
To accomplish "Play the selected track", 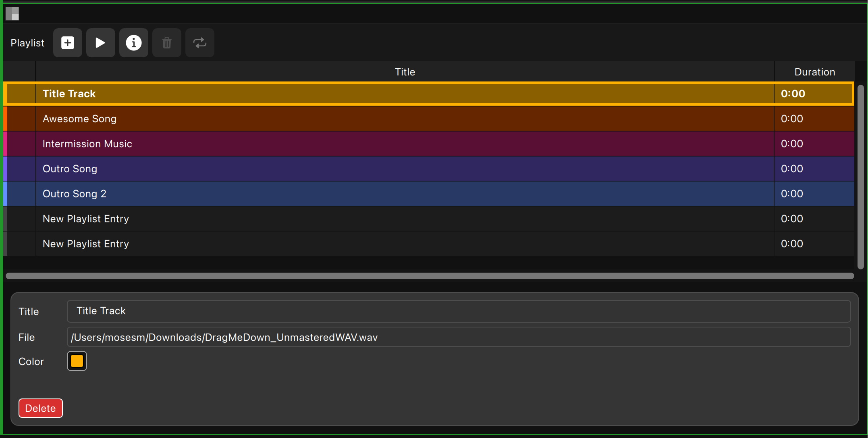I will tap(100, 43).
